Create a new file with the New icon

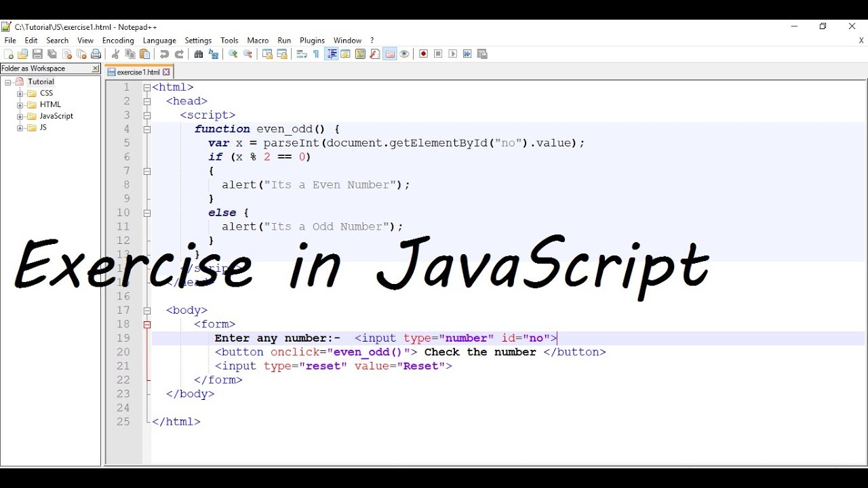(x=8, y=54)
